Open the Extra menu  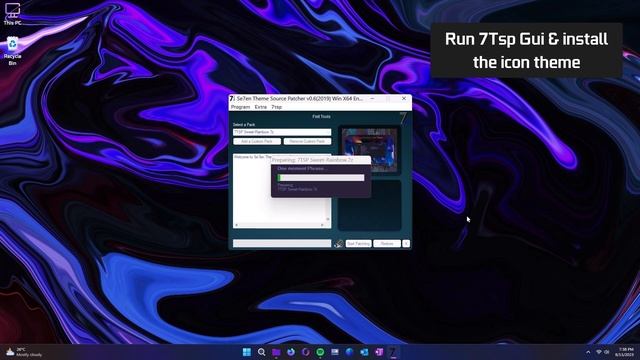(x=260, y=107)
